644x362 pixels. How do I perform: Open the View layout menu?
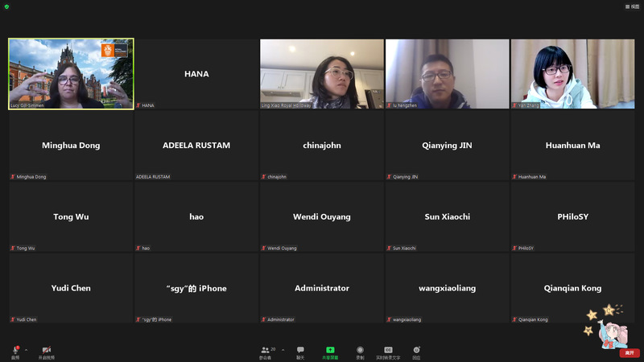(632, 6)
